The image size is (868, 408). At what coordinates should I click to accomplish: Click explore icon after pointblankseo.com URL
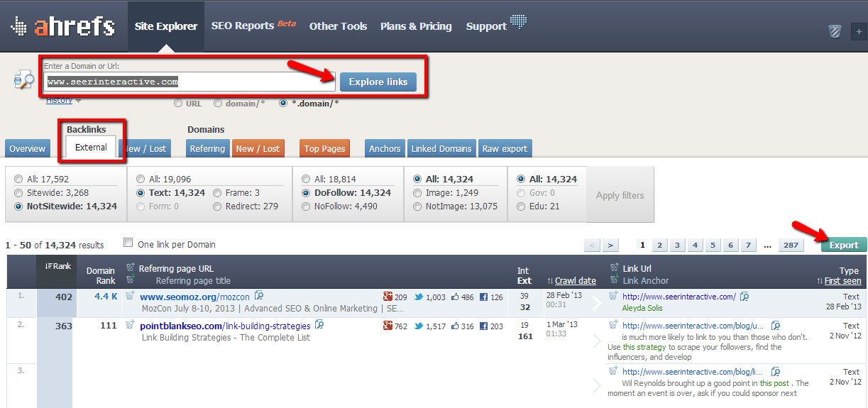(319, 324)
